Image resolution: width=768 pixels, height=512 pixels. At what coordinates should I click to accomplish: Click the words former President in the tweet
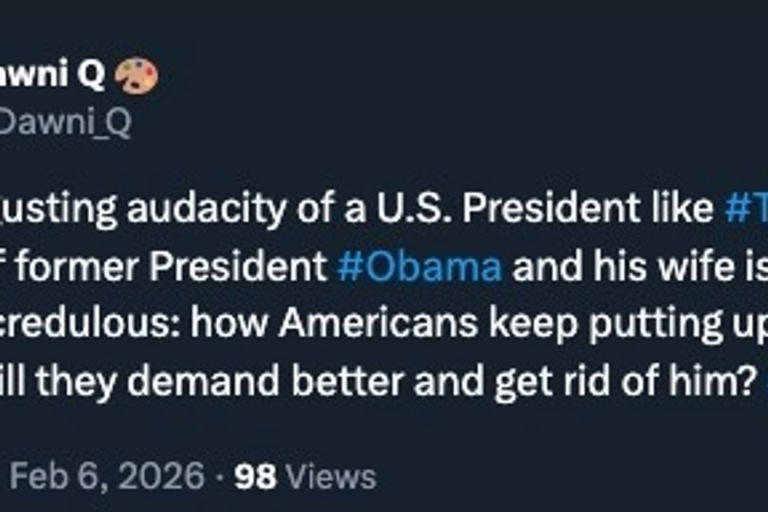point(171,267)
